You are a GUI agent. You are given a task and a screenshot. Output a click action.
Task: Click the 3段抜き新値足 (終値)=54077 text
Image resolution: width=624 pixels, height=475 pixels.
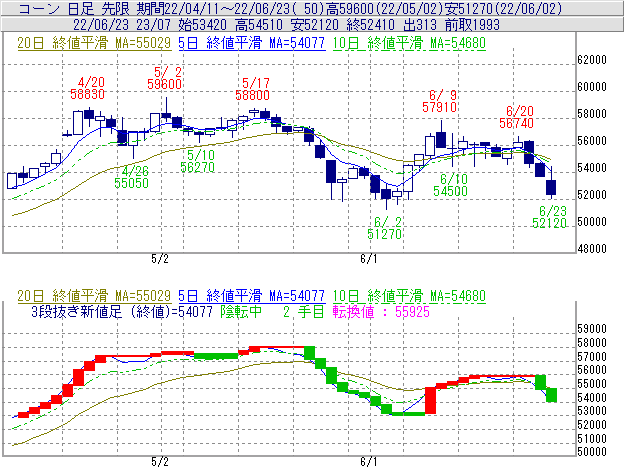click(122, 311)
